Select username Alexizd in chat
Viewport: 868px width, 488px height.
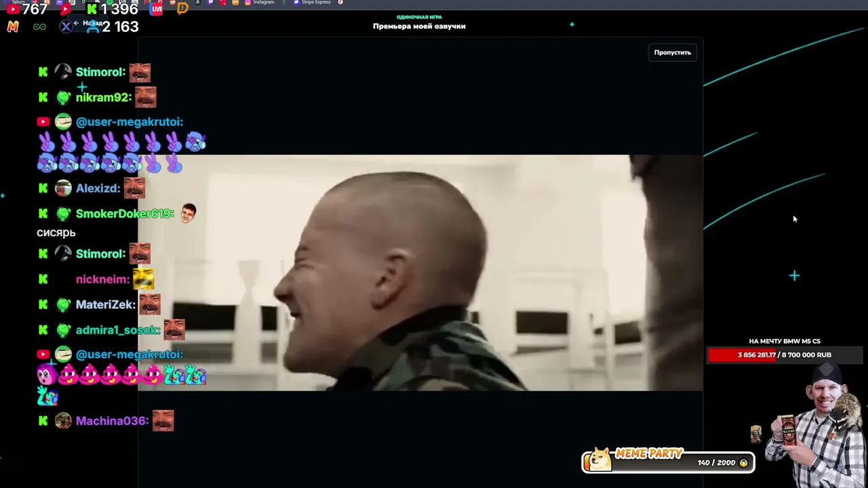[98, 188]
